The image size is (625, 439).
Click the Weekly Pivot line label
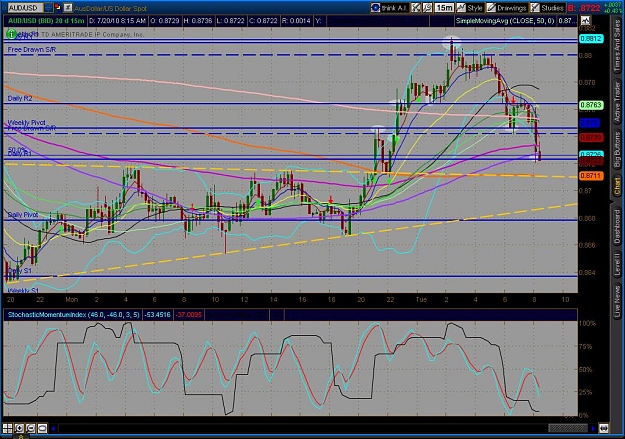click(x=26, y=122)
